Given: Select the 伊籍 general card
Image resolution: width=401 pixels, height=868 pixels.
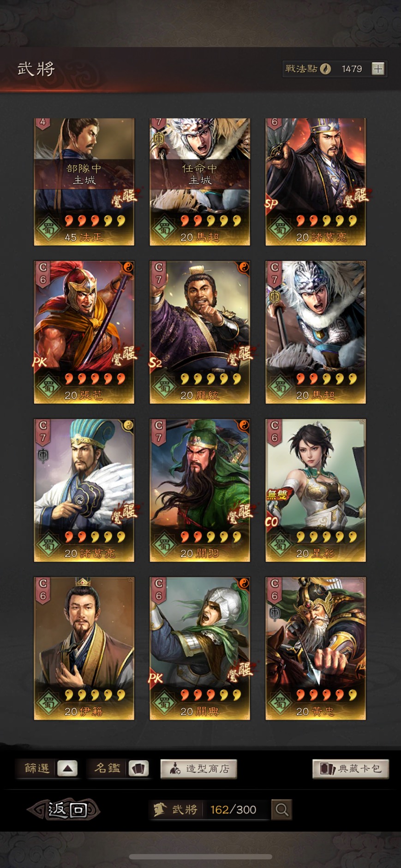Looking at the screenshot, I should point(84,648).
